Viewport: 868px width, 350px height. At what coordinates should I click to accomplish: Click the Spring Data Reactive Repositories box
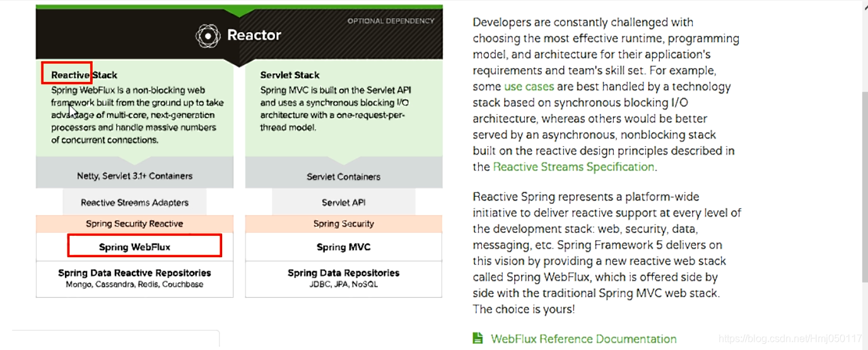point(134,278)
